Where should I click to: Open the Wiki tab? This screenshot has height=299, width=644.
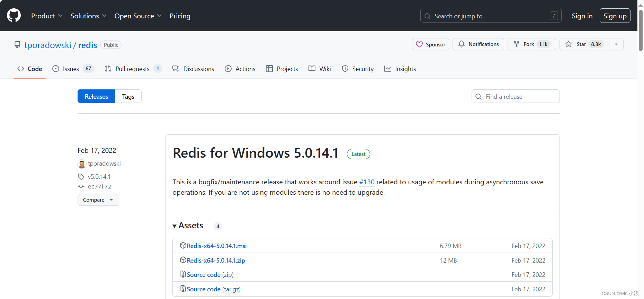[320, 69]
